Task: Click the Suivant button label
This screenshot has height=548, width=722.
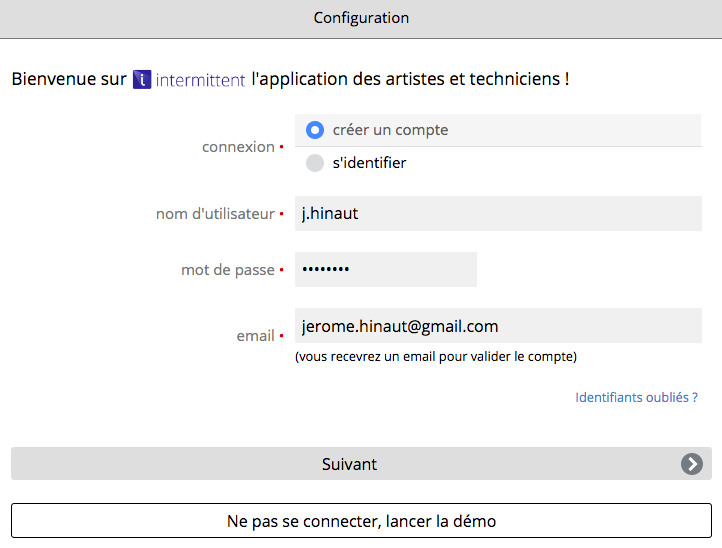Action: point(349,464)
